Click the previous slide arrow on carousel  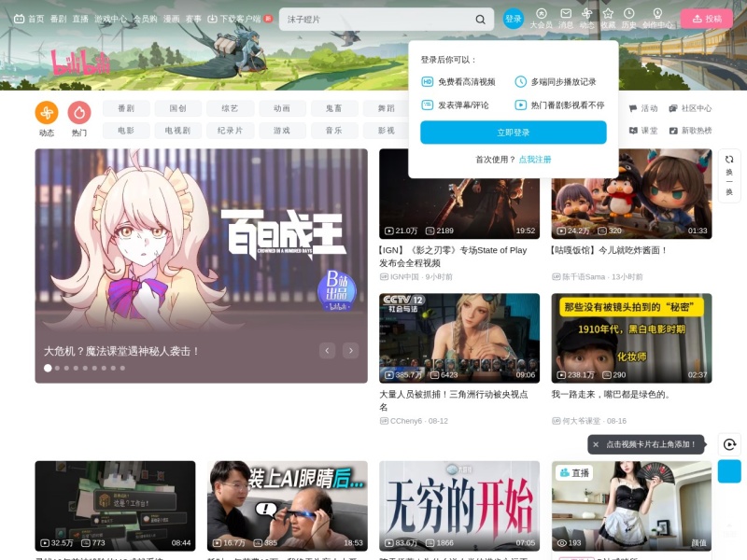pos(328,351)
